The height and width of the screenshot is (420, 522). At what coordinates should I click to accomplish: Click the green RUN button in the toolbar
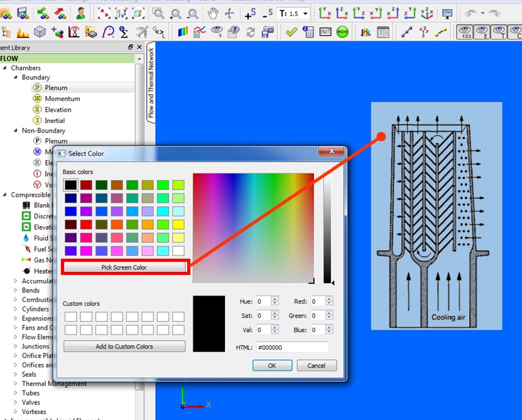pyautogui.click(x=342, y=32)
